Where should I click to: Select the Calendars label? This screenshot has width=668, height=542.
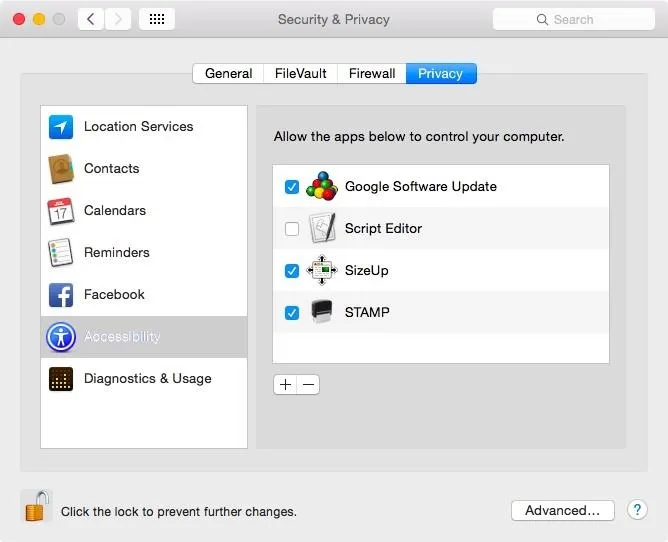point(115,210)
